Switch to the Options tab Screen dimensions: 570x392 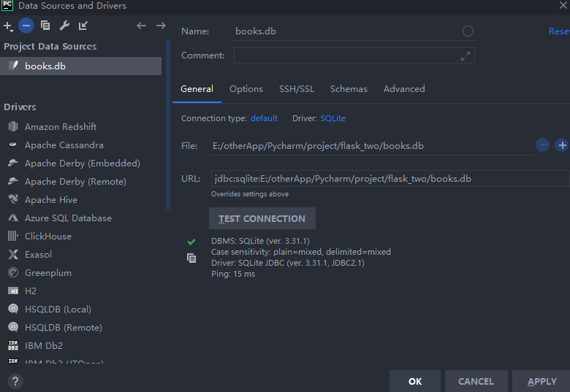[x=246, y=89]
